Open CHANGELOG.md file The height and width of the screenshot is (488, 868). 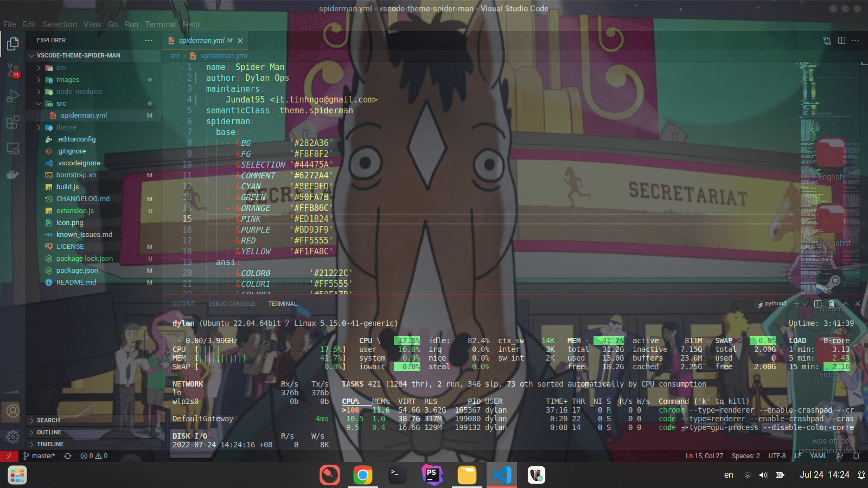pyautogui.click(x=93, y=199)
